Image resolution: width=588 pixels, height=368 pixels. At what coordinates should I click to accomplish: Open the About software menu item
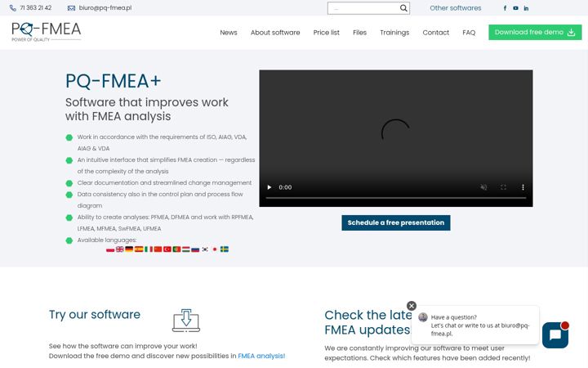pyautogui.click(x=275, y=33)
